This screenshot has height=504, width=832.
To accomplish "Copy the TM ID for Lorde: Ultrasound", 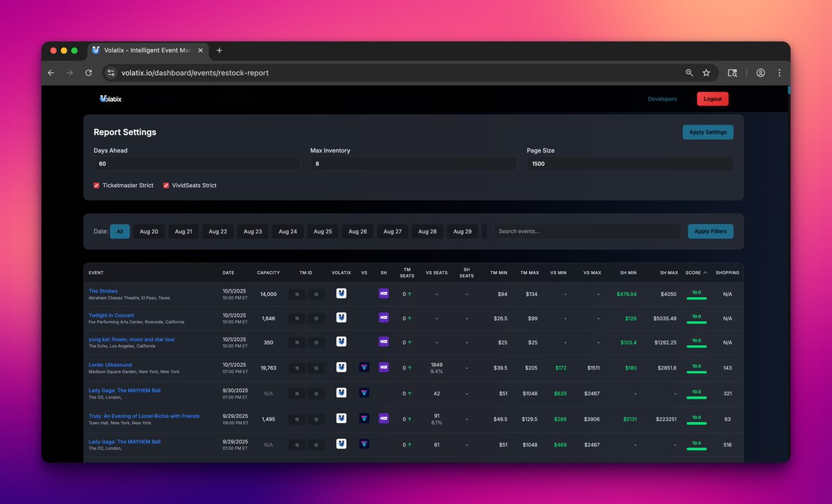I will click(297, 368).
